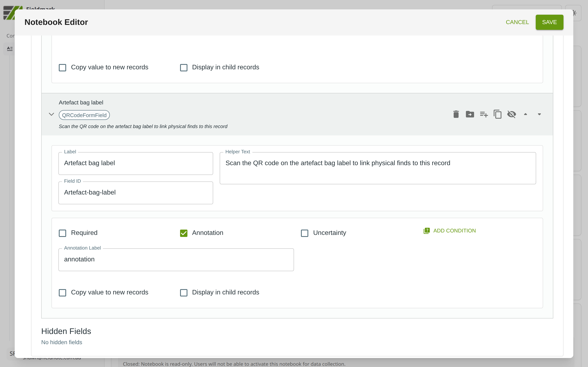Uncheck the Annotation checkbox
588x367 pixels.
coord(184,233)
